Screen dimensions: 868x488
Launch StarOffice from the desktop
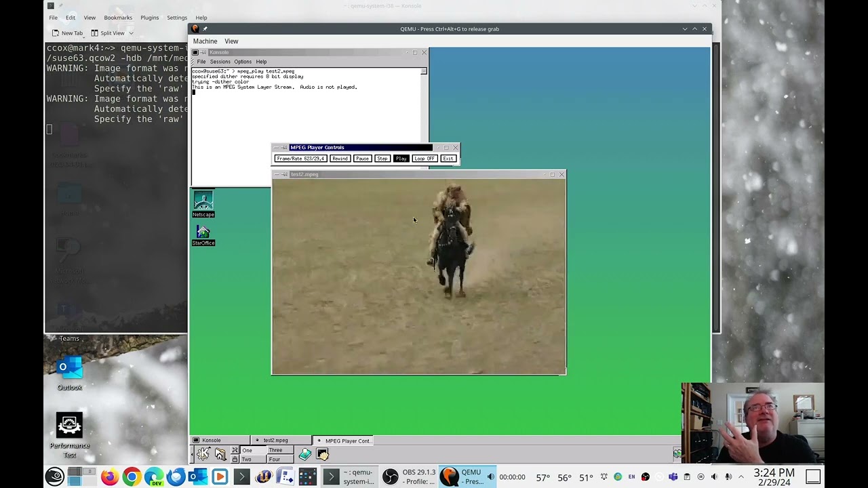(203, 233)
